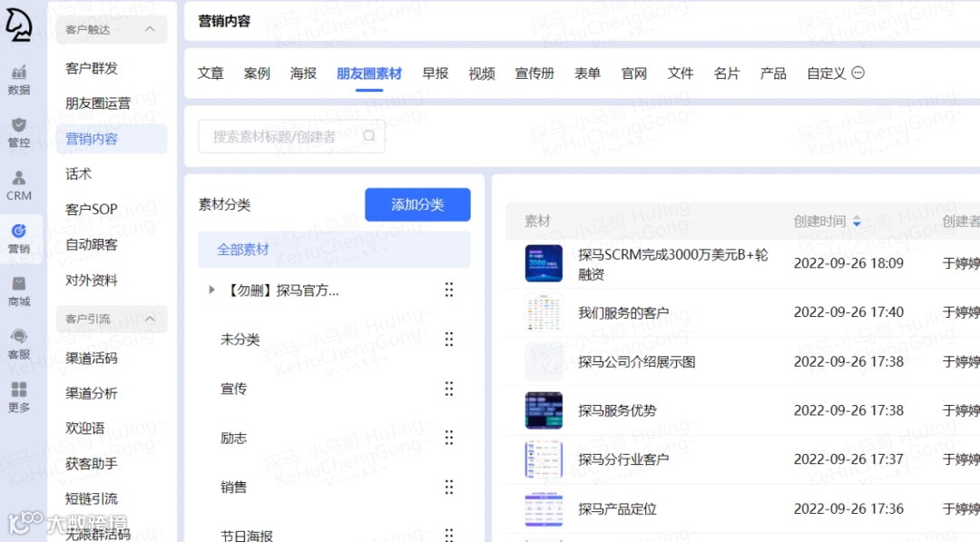Switch to the 产品 tab
This screenshot has height=542, width=980.
point(773,74)
